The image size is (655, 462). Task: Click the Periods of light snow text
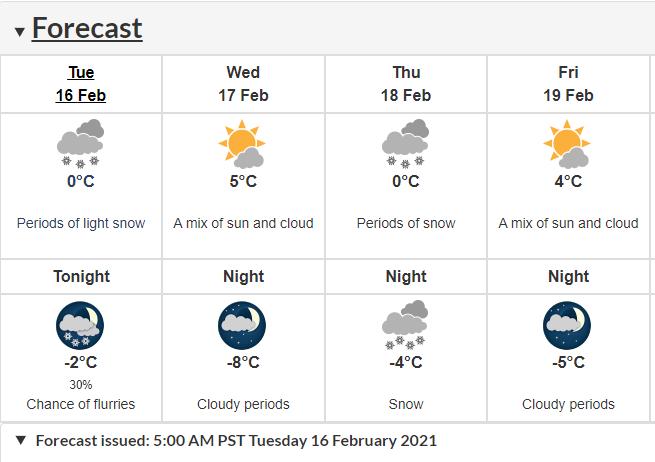coord(81,223)
